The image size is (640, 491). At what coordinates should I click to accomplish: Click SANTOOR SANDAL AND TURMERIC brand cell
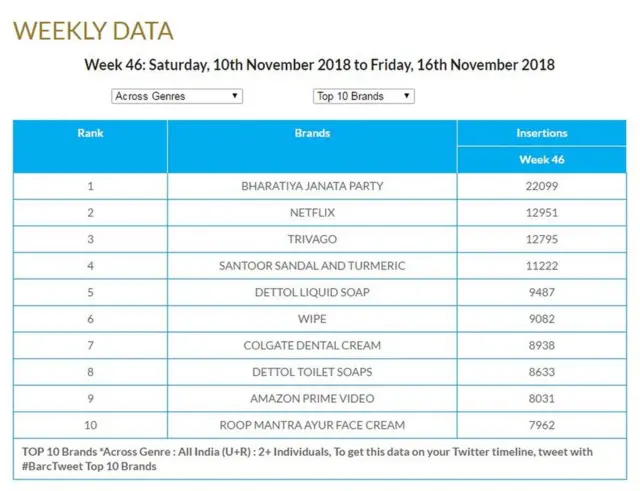(312, 266)
